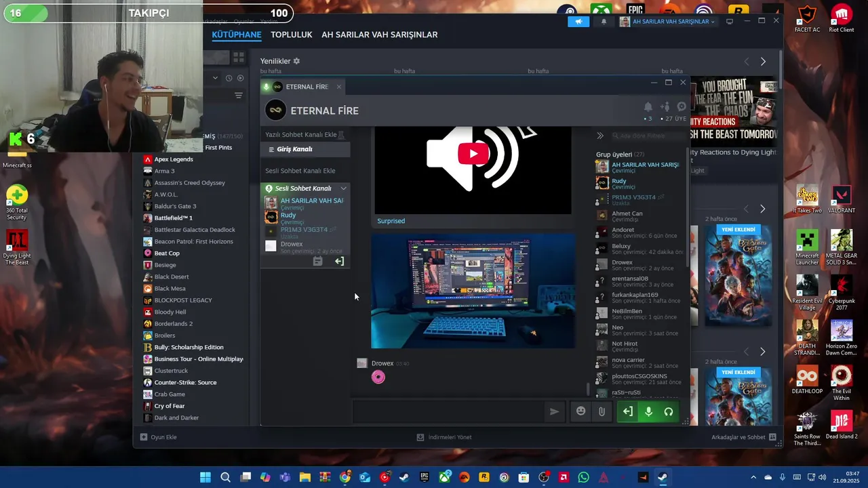Send message with the paper plane button
Image resolution: width=868 pixels, height=488 pixels.
(x=554, y=411)
